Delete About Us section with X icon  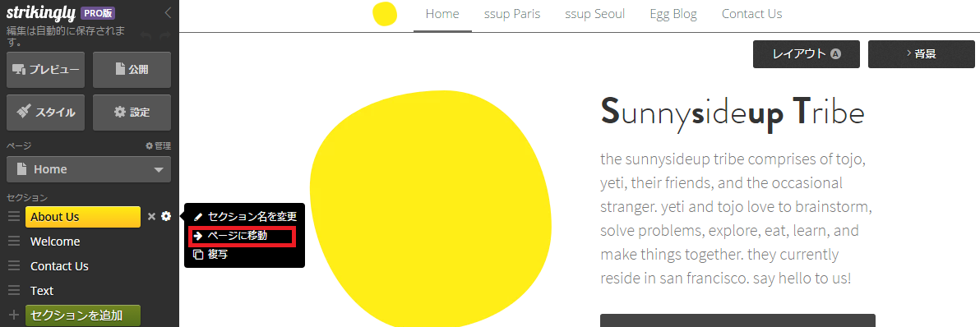(151, 217)
